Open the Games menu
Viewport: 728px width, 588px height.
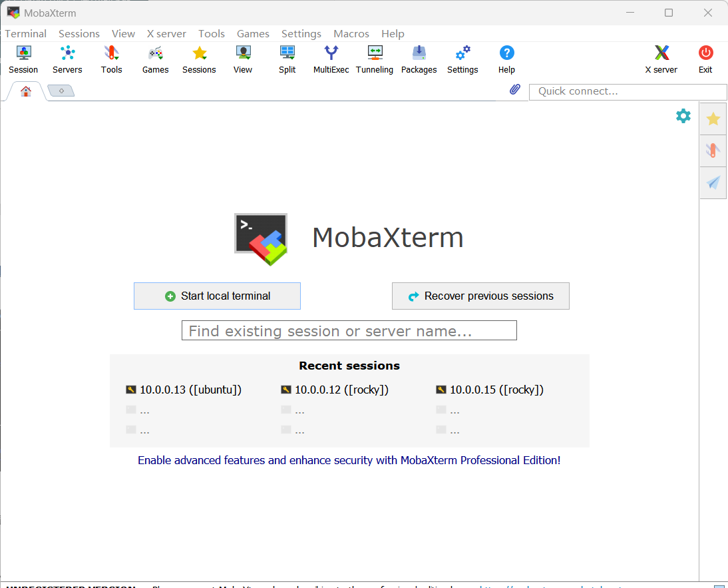point(253,34)
